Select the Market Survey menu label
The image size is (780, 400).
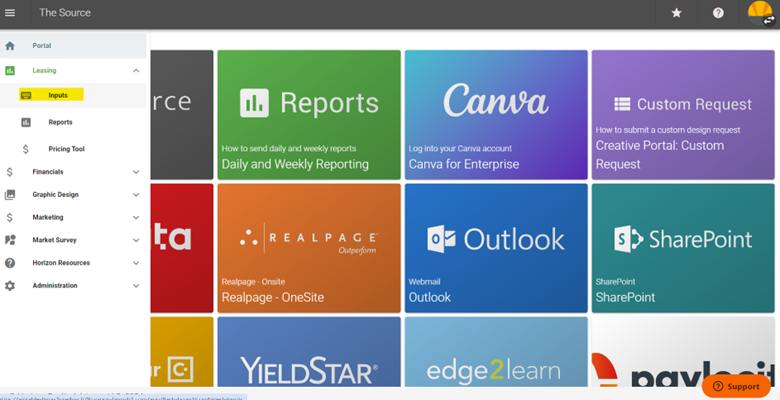(54, 240)
